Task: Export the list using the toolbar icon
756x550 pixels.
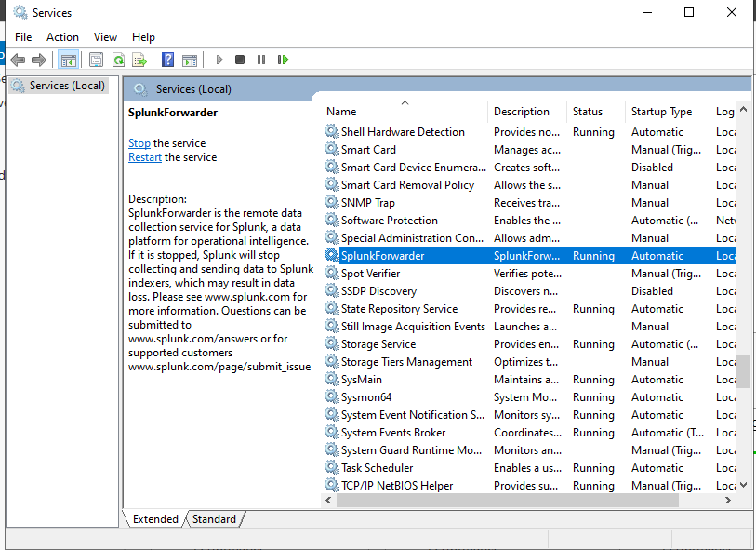Action: pyautogui.click(x=139, y=60)
